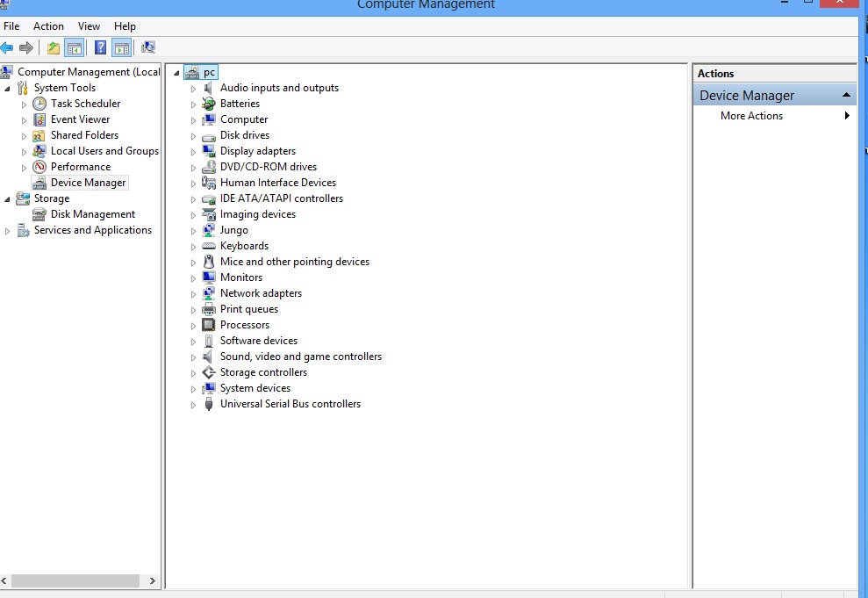This screenshot has height=598, width=868.
Task: Collapse the Device Manager actions section
Action: pyautogui.click(x=846, y=95)
